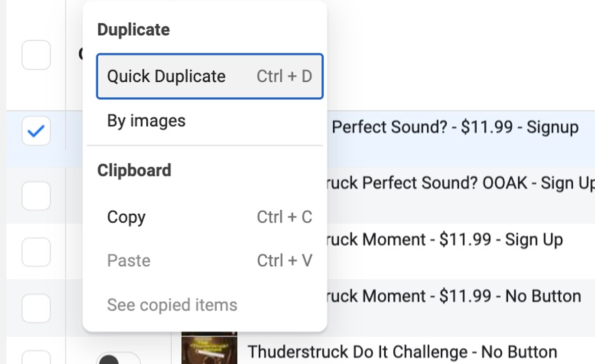Uncheck the selected Perfect Sound ad row
This screenshot has height=364, width=595.
36,131
